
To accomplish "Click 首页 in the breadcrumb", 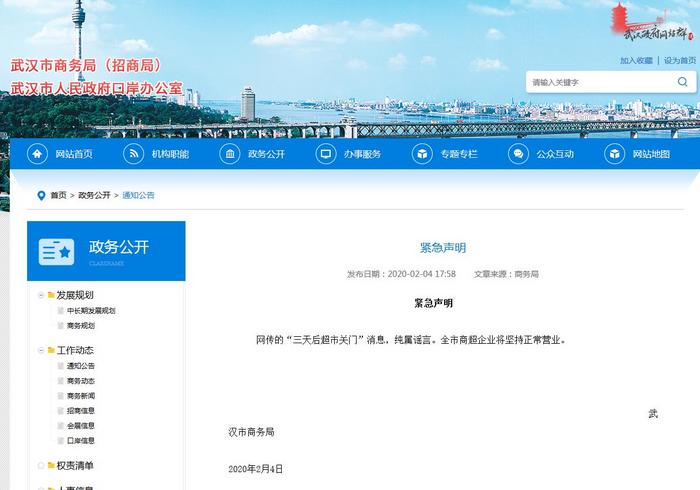I will [x=58, y=195].
